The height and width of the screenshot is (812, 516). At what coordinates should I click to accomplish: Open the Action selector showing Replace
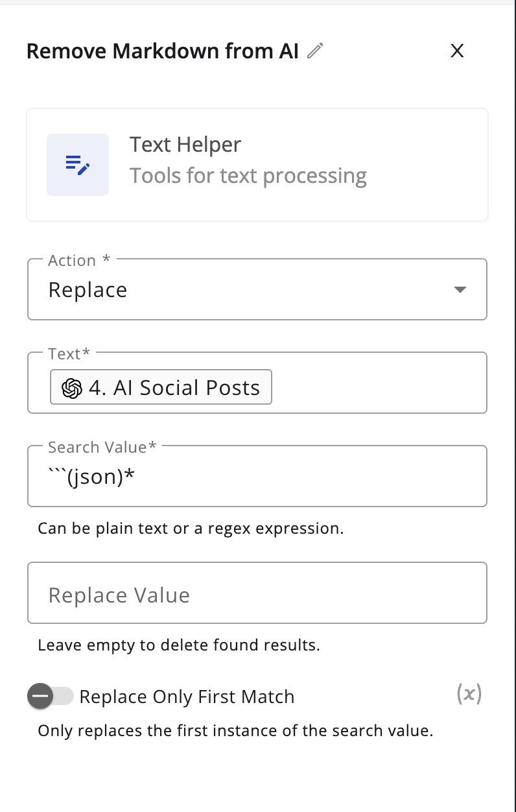257,289
